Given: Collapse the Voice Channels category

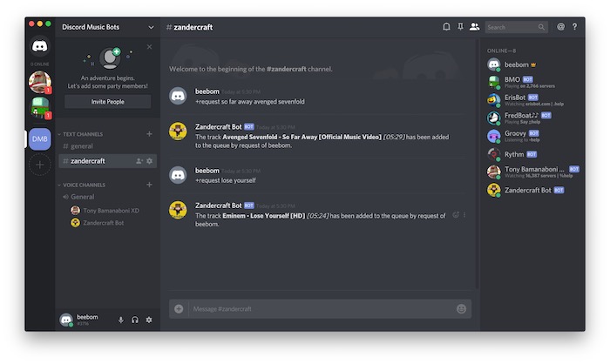Looking at the screenshot, I should coord(82,185).
